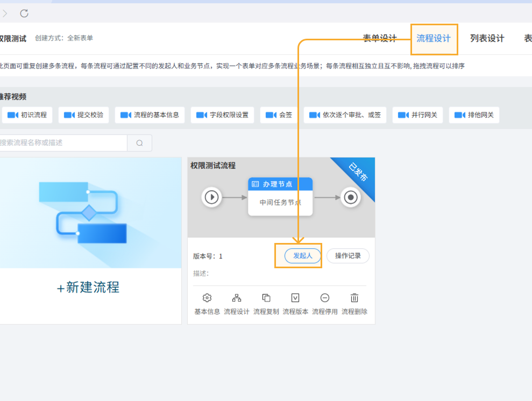
Task: Play the 流程的基本信息 video
Action: point(150,115)
